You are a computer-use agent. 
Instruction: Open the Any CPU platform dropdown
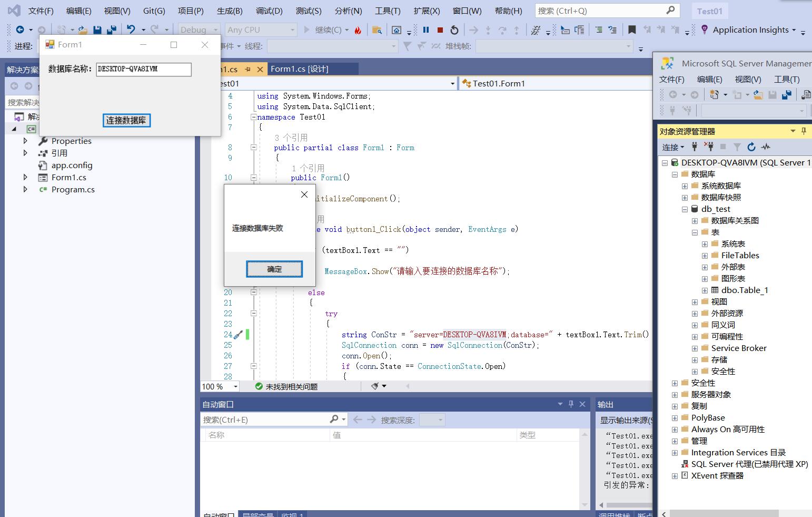pos(293,30)
